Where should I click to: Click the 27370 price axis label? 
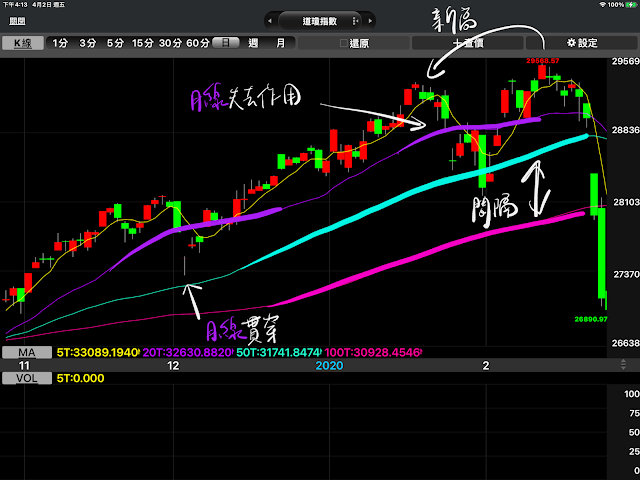626,274
